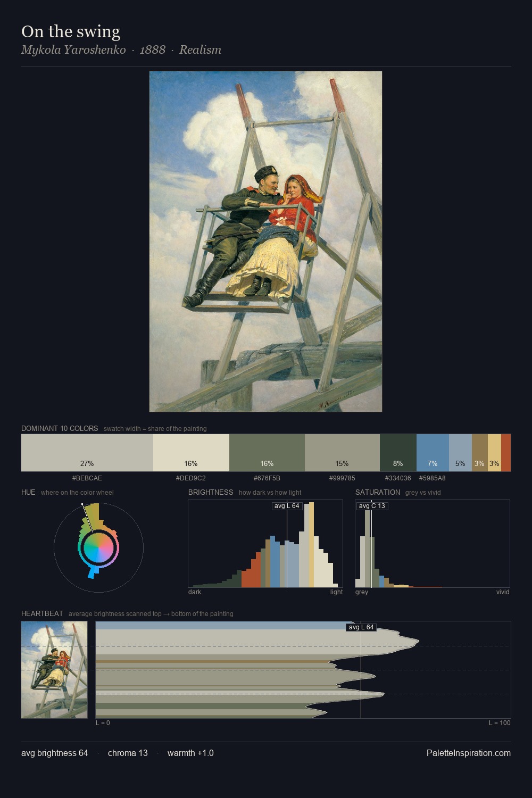Click the SATURATION section heading
This screenshot has width=532, height=798.
pos(378,492)
